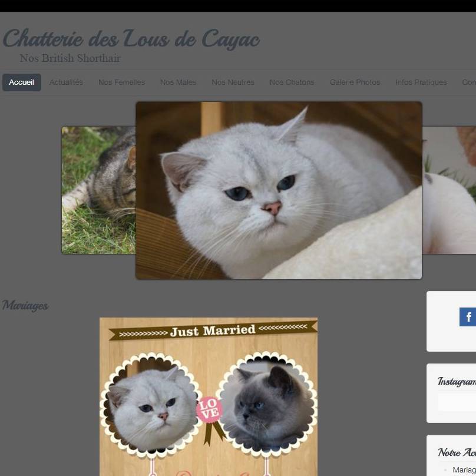This screenshot has height=476, width=476.
Task: Open the Actualités menu item
Action: (x=66, y=82)
